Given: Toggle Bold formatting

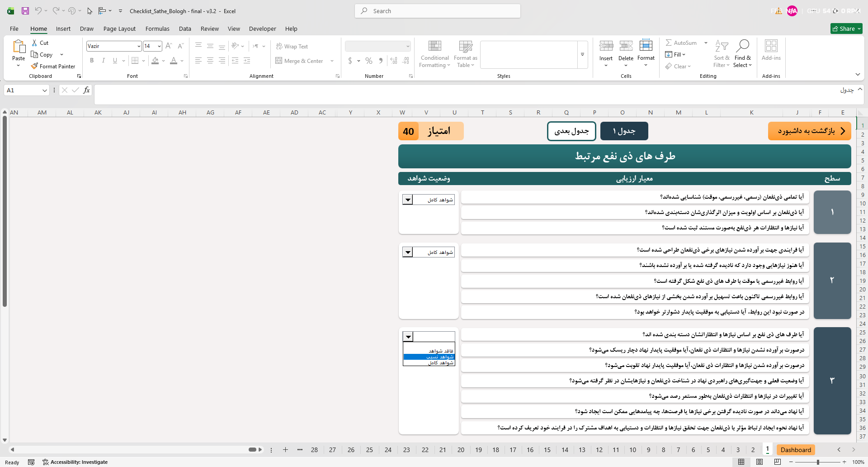Looking at the screenshot, I should pos(92,61).
